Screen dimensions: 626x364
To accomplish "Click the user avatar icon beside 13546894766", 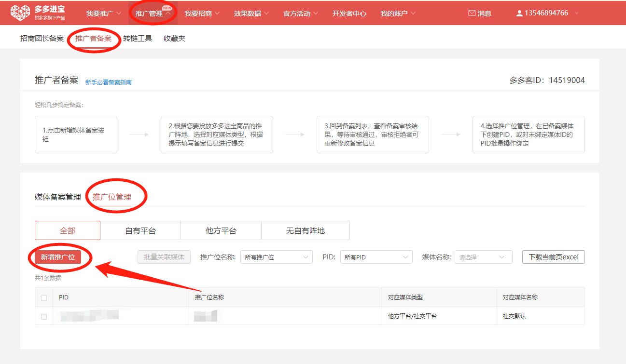I will pyautogui.click(x=519, y=13).
